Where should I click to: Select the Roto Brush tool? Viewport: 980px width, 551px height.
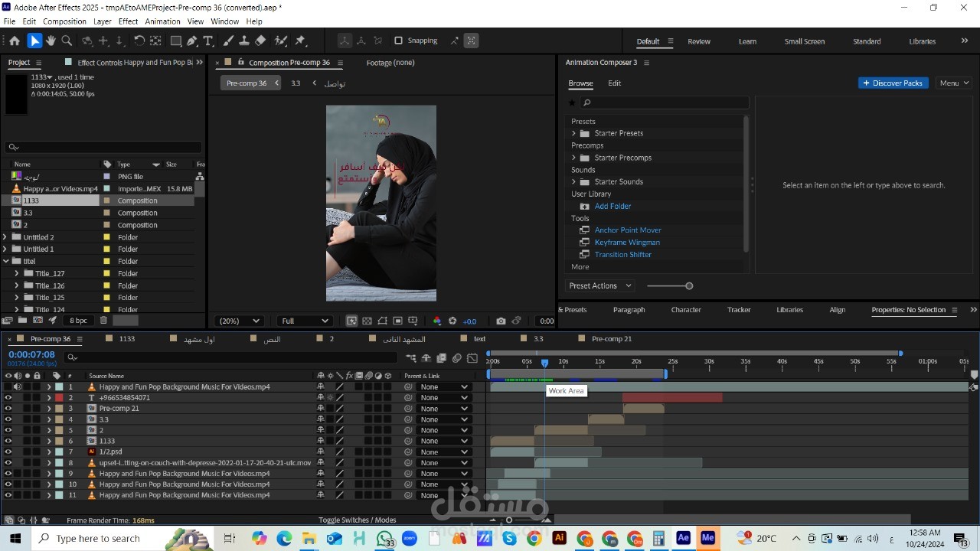tap(281, 41)
